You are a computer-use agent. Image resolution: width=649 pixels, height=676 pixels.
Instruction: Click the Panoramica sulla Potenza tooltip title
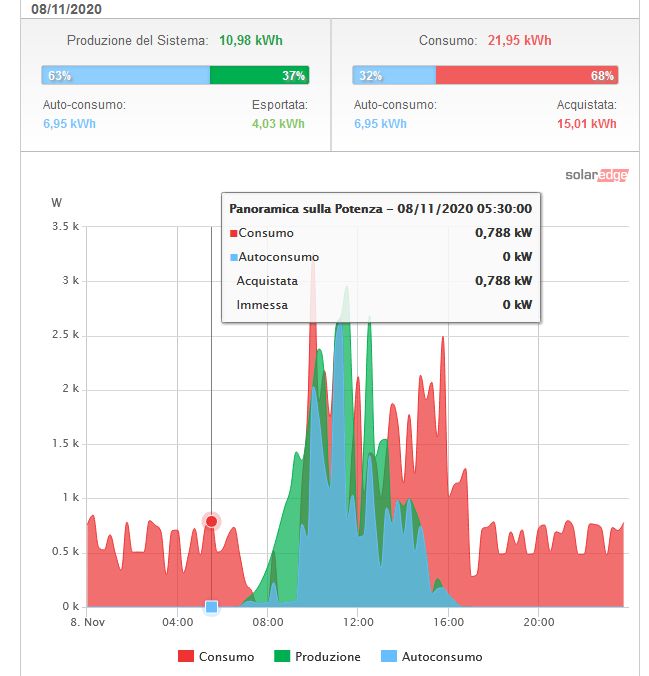pyautogui.click(x=380, y=209)
